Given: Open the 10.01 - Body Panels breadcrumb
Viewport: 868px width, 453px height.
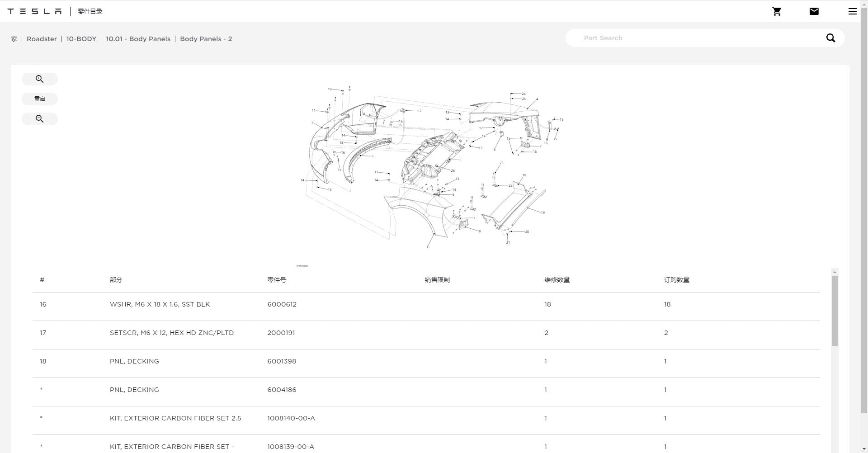Looking at the screenshot, I should click(x=138, y=39).
